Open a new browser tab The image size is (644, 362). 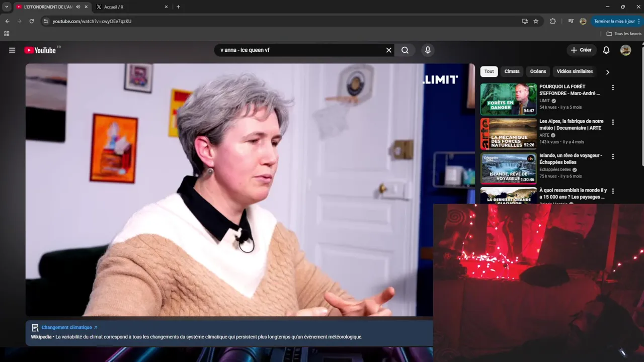pos(178,7)
